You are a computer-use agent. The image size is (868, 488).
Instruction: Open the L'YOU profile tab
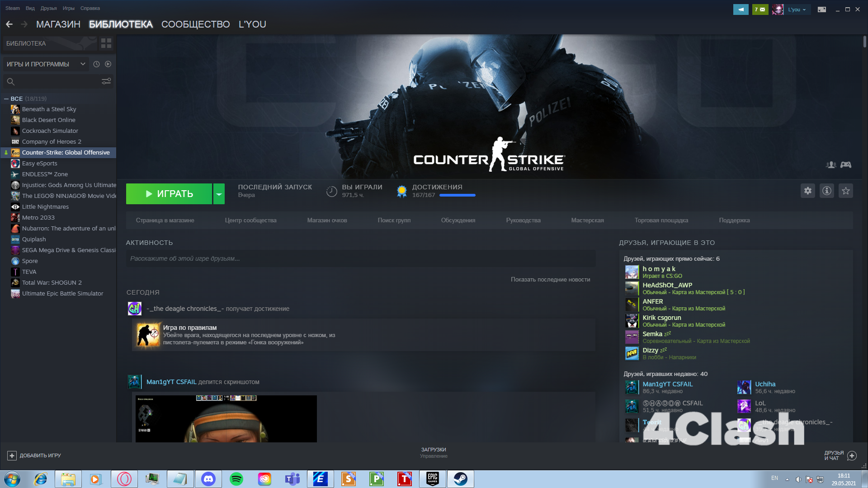tap(252, 24)
